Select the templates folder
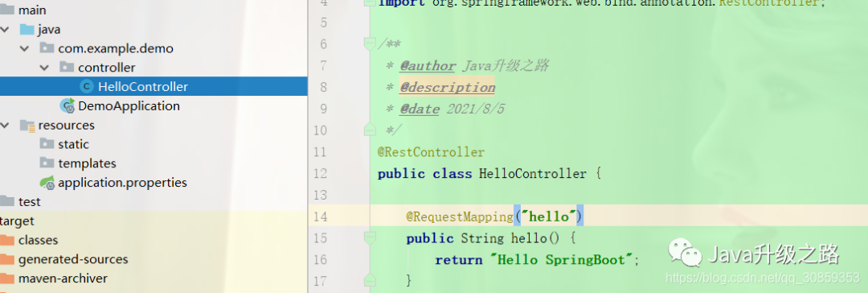This screenshot has width=868, height=293. pyautogui.click(x=87, y=163)
